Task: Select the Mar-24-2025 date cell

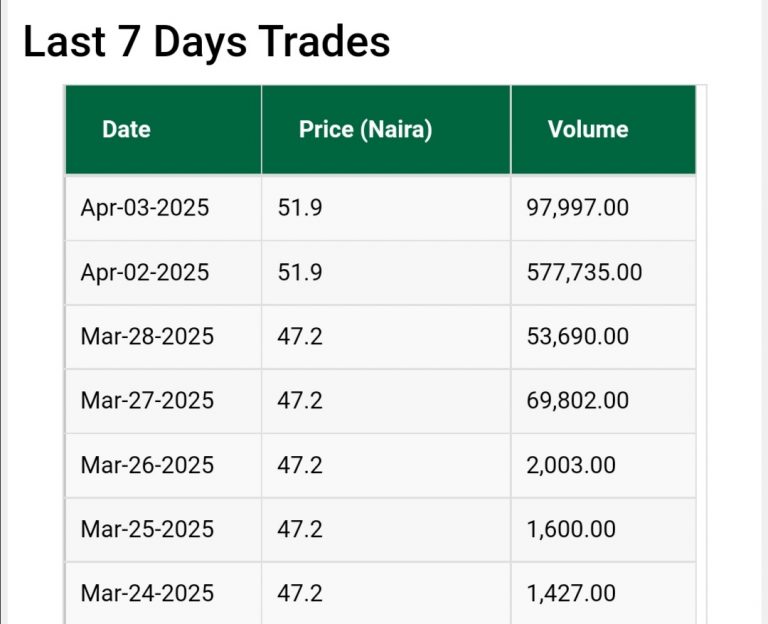Action: 147,593
